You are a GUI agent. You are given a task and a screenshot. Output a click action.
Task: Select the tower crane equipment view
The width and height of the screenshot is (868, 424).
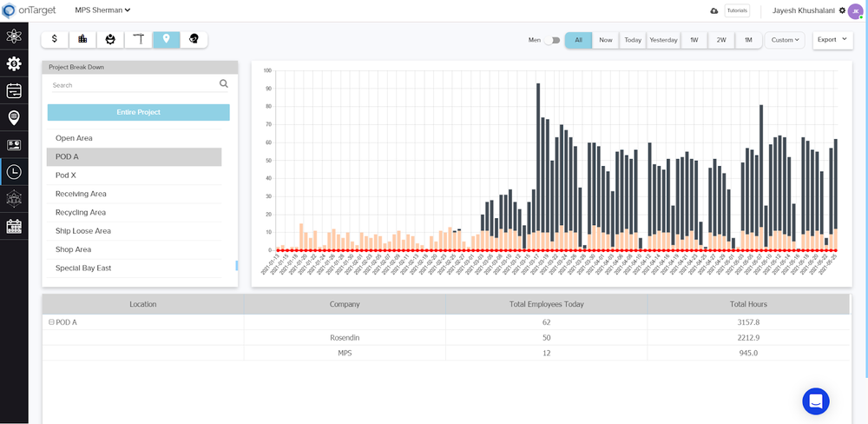(x=138, y=39)
